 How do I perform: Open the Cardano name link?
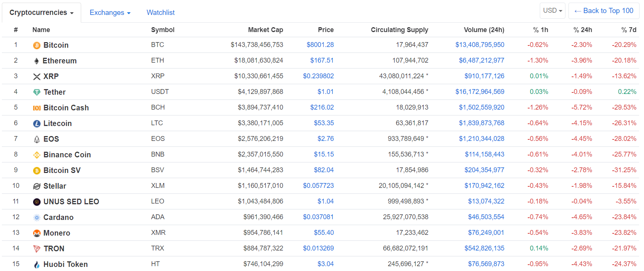[x=58, y=217]
